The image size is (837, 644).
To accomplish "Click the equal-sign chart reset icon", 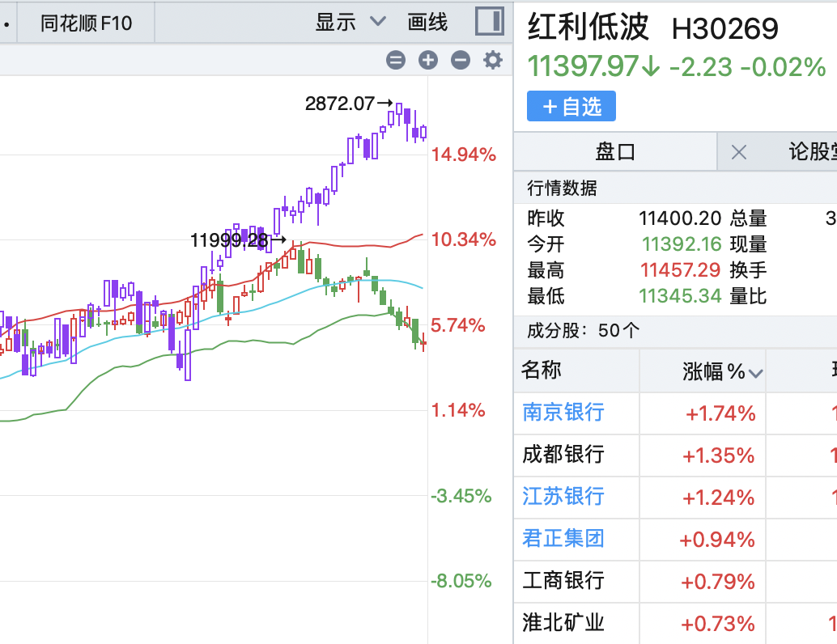I will 396,60.
